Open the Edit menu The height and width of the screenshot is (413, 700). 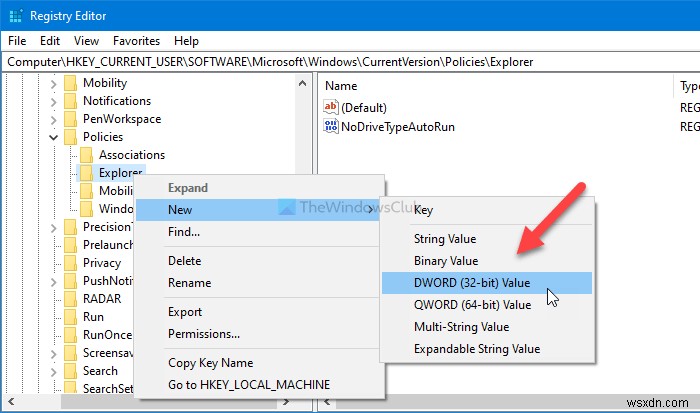pyautogui.click(x=50, y=41)
